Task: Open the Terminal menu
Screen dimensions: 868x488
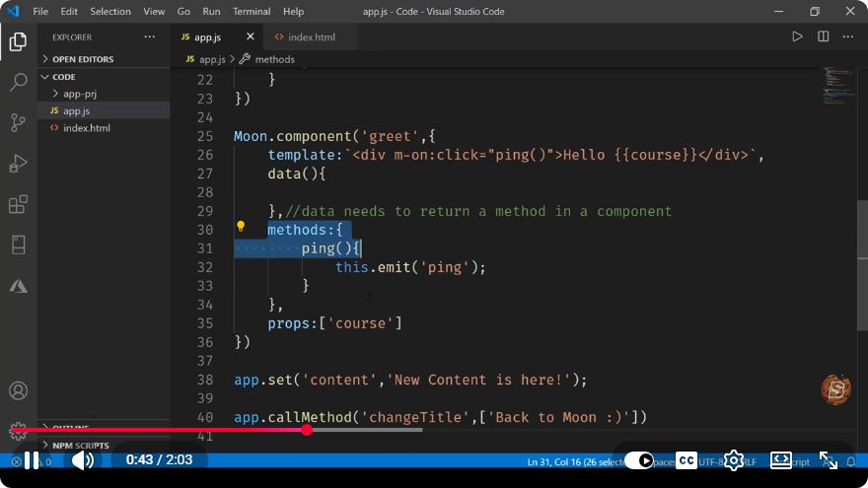Action: [x=252, y=11]
